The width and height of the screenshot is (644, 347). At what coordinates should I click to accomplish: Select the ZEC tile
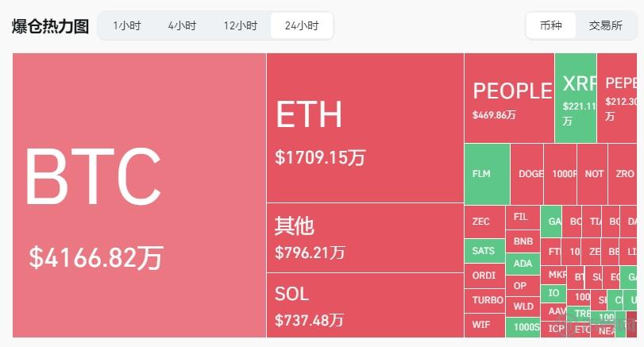point(484,222)
